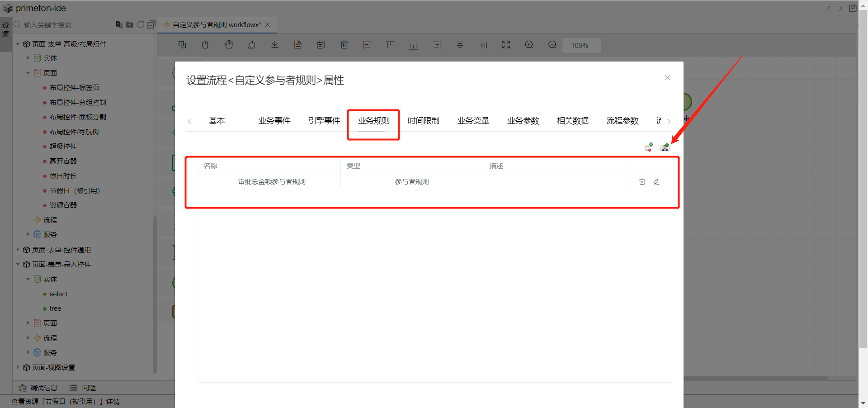Delete the 审批总金额参与者规则 row
The width and height of the screenshot is (868, 408).
642,181
